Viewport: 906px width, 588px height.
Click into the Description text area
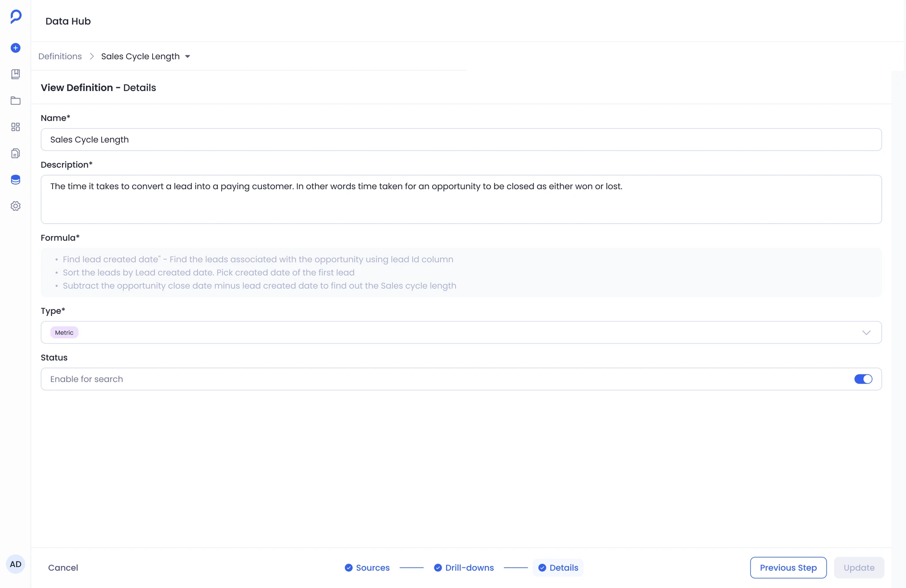click(461, 199)
